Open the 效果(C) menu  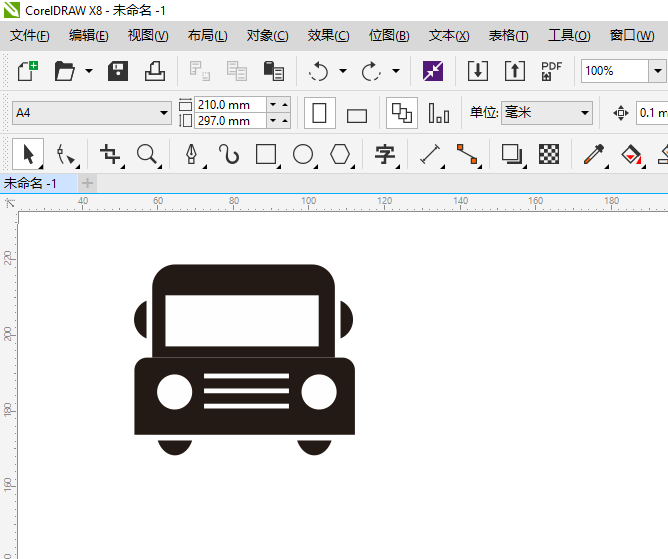coord(328,35)
